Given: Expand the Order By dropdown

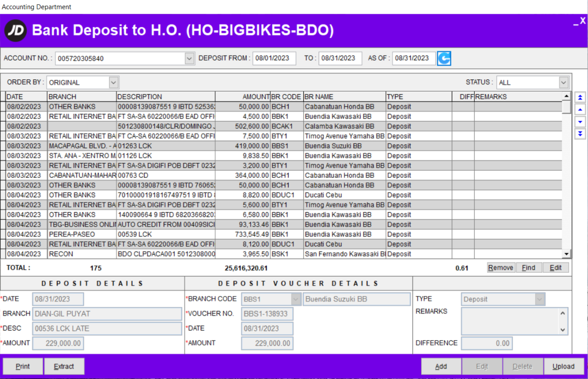Looking at the screenshot, I should click(113, 82).
